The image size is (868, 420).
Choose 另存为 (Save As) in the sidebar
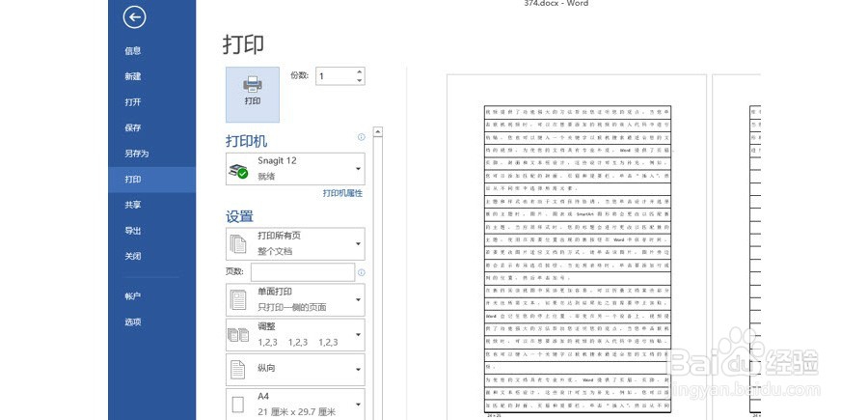pos(137,154)
